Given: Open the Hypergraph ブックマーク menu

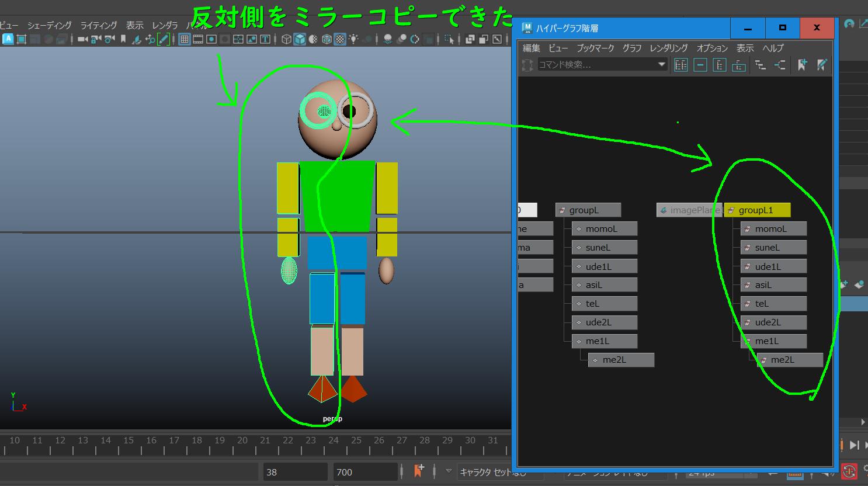Looking at the screenshot, I should 595,48.
